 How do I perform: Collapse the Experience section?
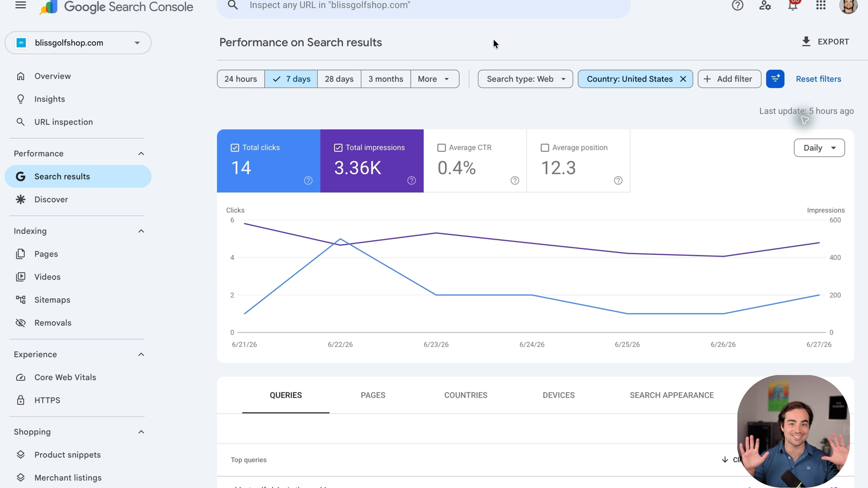coord(141,354)
